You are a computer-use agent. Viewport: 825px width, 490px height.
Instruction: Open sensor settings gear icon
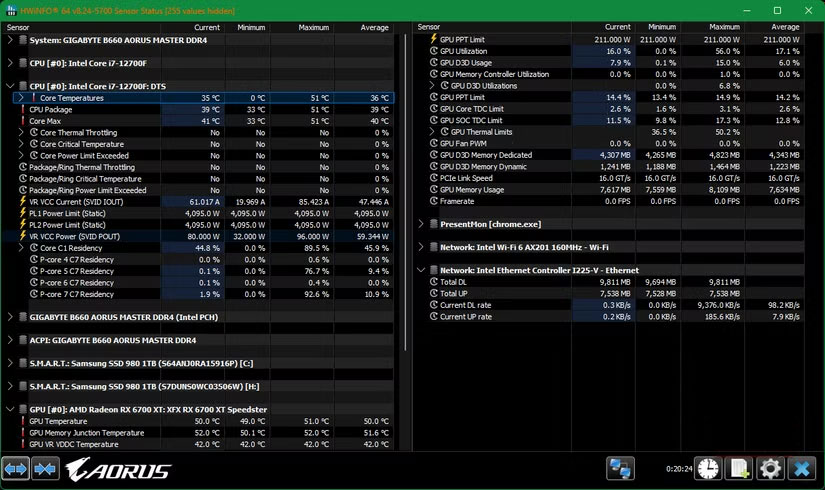click(770, 468)
